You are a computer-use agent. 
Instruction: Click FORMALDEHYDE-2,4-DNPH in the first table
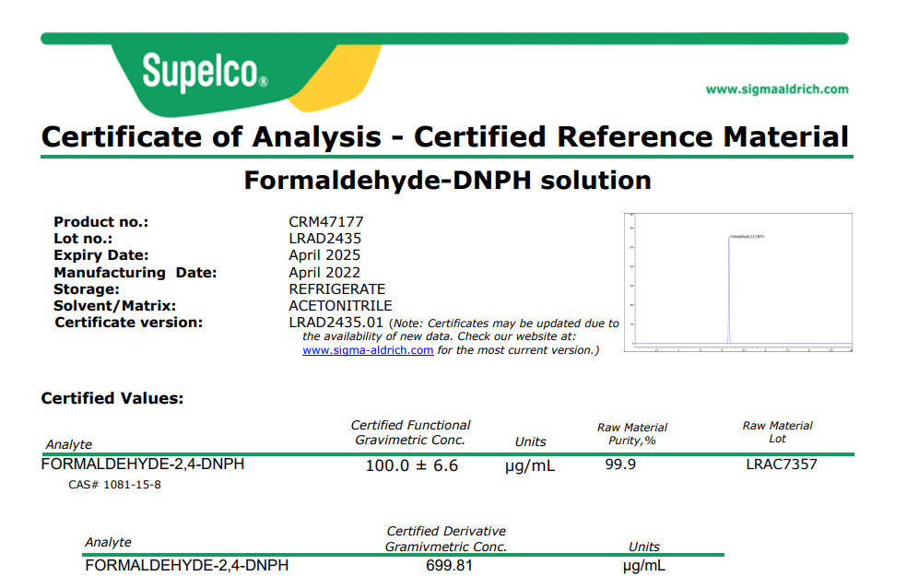click(x=143, y=465)
